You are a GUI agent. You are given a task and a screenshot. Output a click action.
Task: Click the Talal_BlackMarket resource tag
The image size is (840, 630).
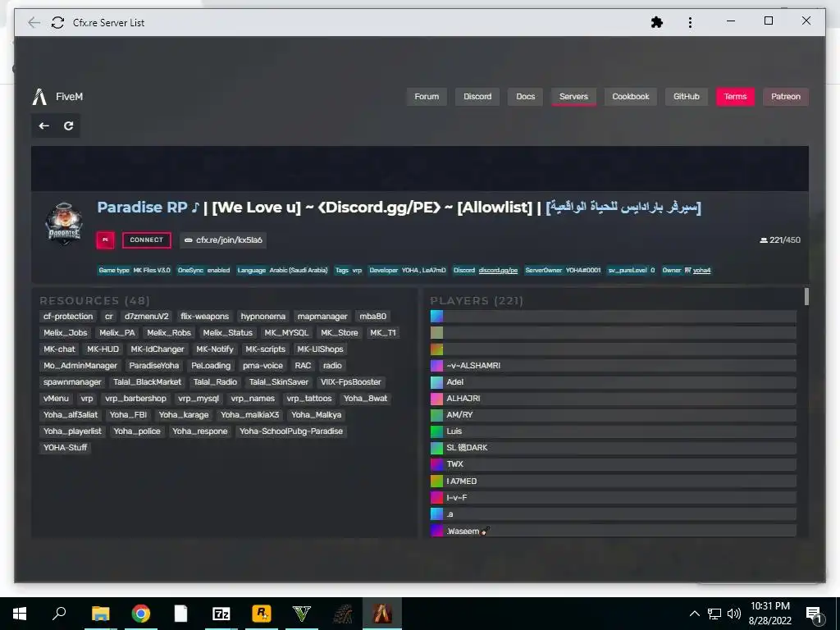coord(148,382)
